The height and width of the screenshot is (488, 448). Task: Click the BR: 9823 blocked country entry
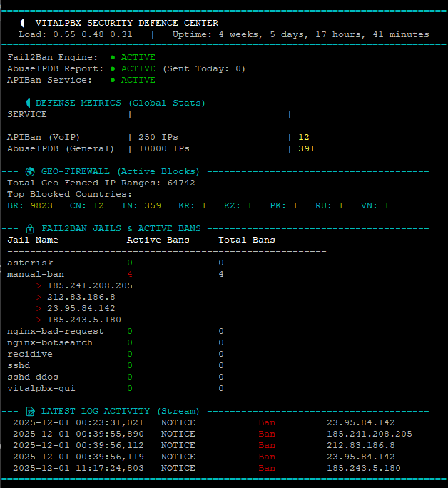click(29, 205)
